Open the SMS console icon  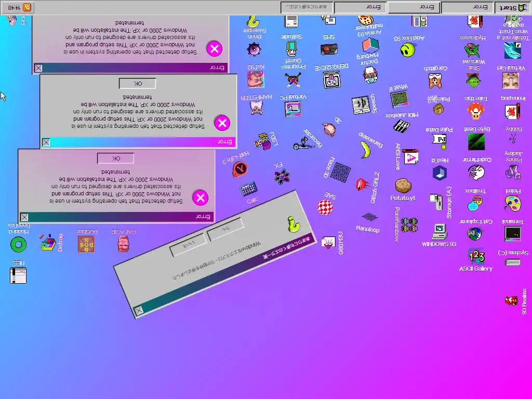(x=329, y=49)
